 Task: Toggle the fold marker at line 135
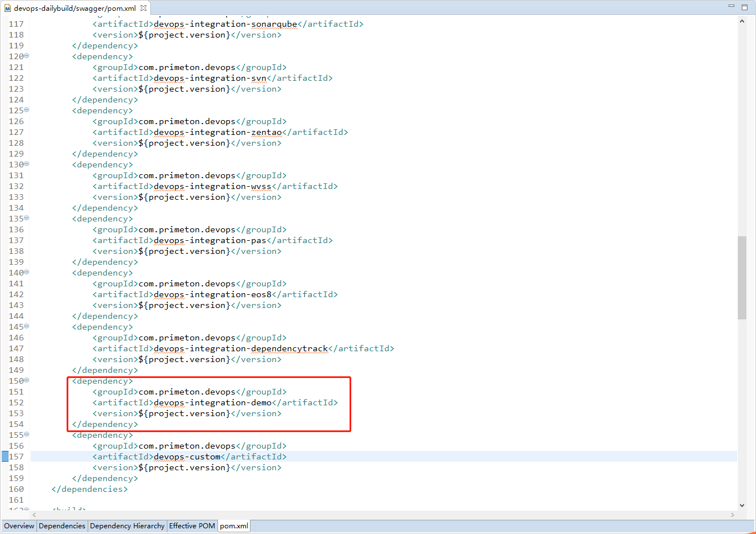click(27, 218)
